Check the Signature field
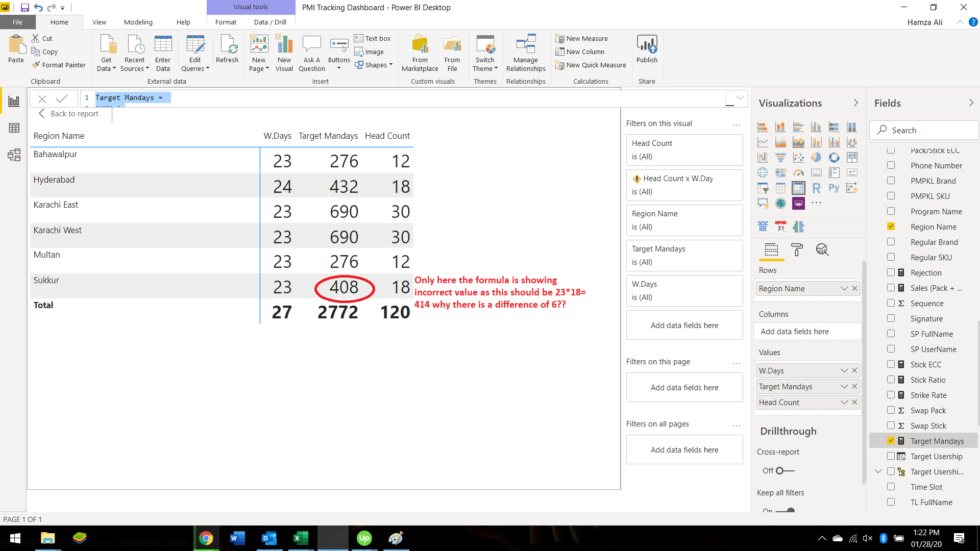980x551 pixels. point(891,318)
